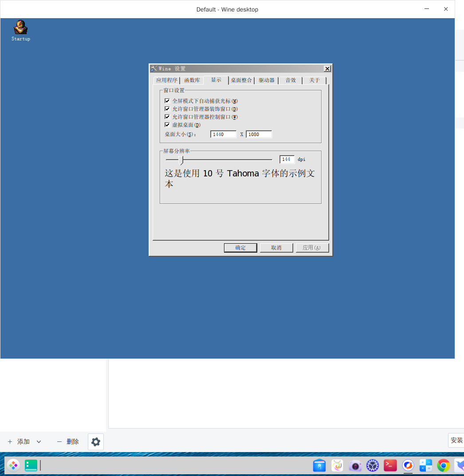
Task: Open the 驱动器 tab
Action: [x=267, y=81]
